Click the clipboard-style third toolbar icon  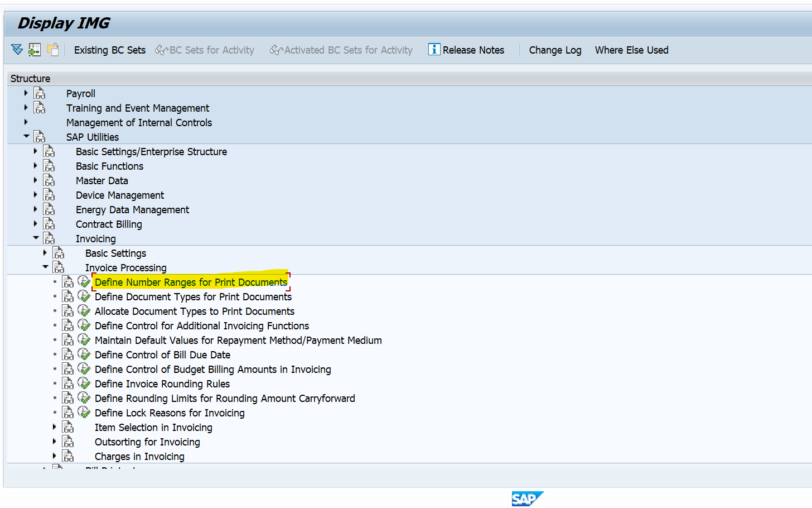pyautogui.click(x=52, y=50)
